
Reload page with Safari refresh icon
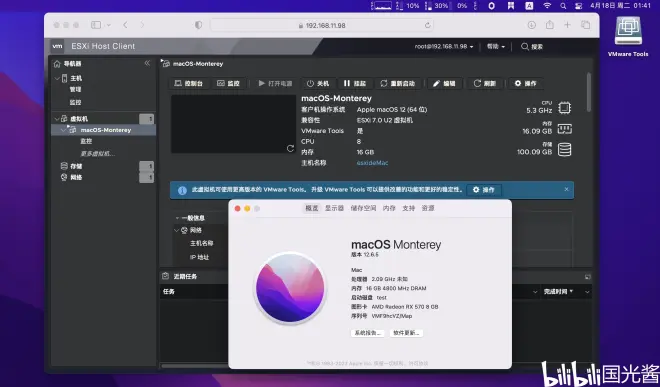(x=427, y=25)
